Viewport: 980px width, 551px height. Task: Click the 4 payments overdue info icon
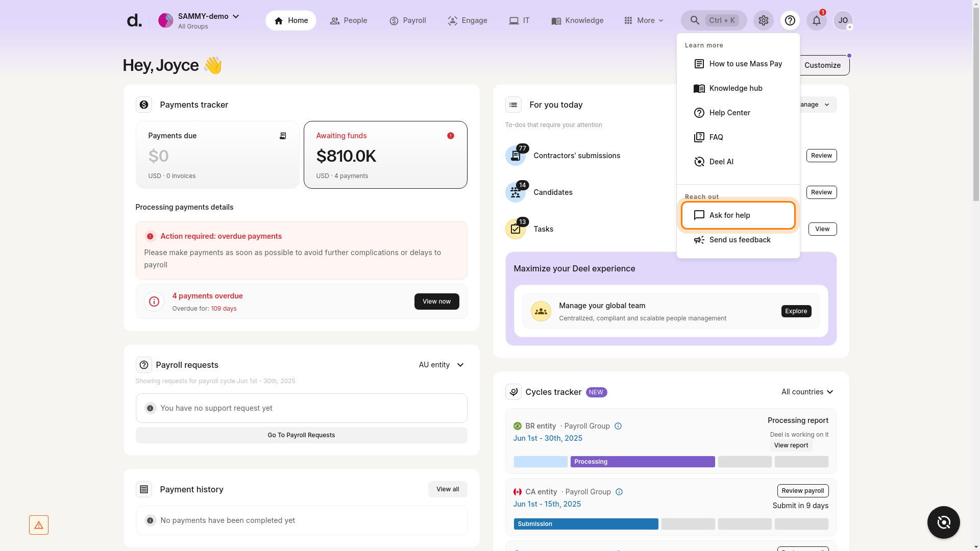[154, 302]
